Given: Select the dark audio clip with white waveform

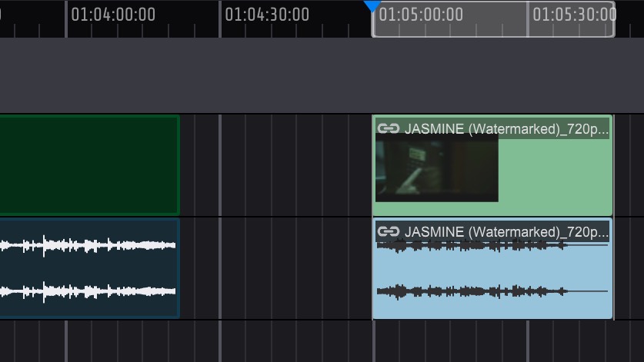Looking at the screenshot, I should click(x=89, y=269).
